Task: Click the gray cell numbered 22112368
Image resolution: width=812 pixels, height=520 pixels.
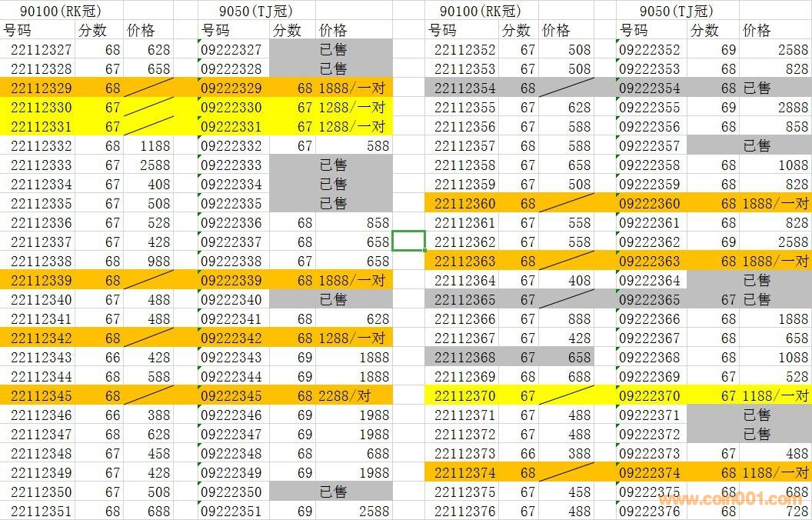Action: click(x=464, y=357)
